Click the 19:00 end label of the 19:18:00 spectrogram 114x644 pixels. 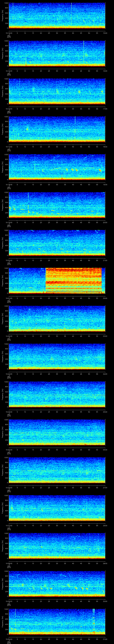[105, 184]
